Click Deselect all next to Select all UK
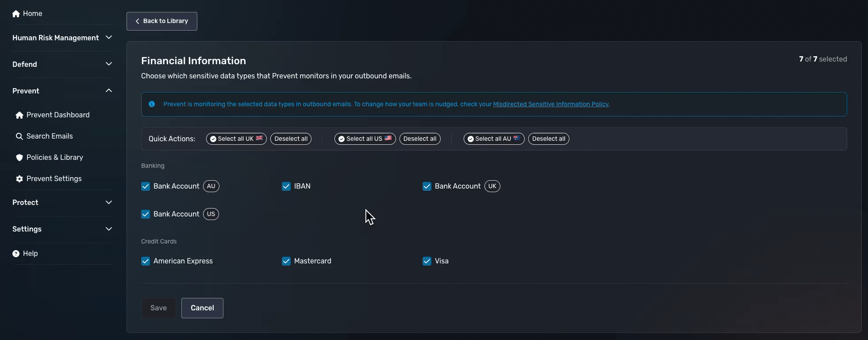The image size is (868, 340). click(291, 139)
